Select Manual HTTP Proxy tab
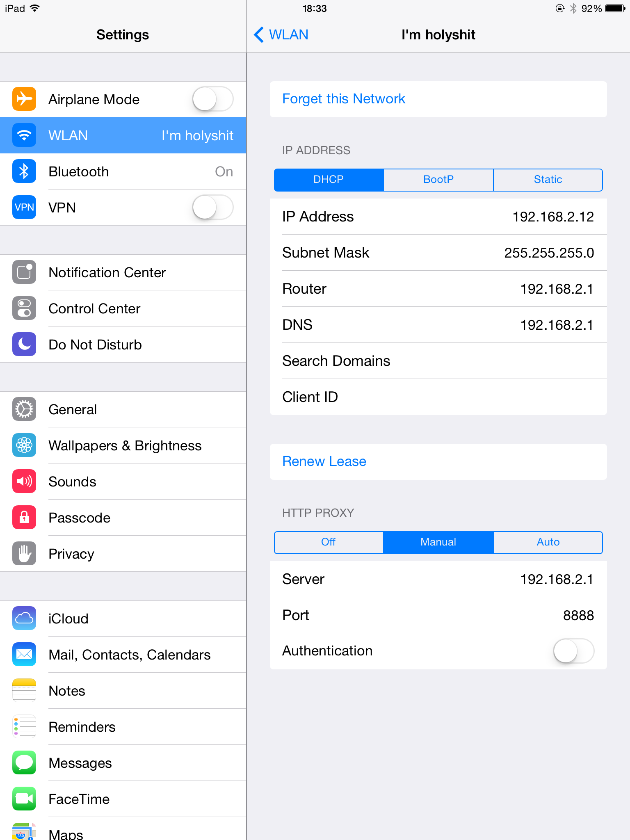 point(438,542)
